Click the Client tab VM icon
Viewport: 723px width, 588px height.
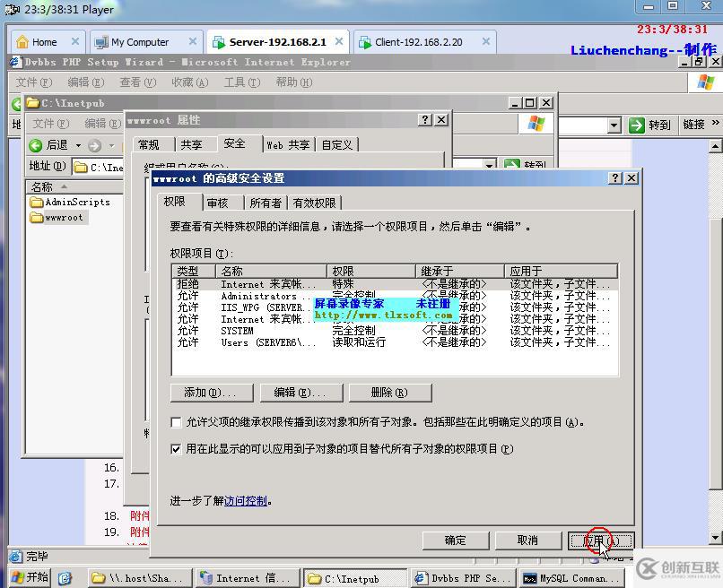point(365,42)
